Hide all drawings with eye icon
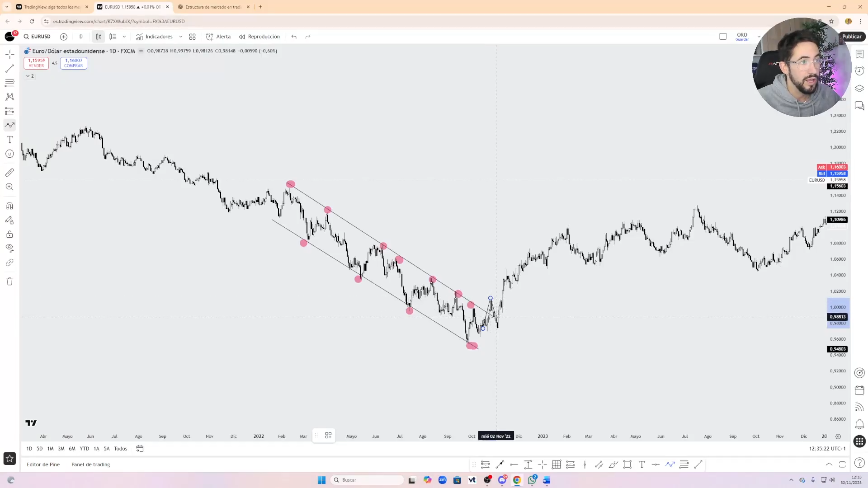Image resolution: width=868 pixels, height=488 pixels. [9, 248]
